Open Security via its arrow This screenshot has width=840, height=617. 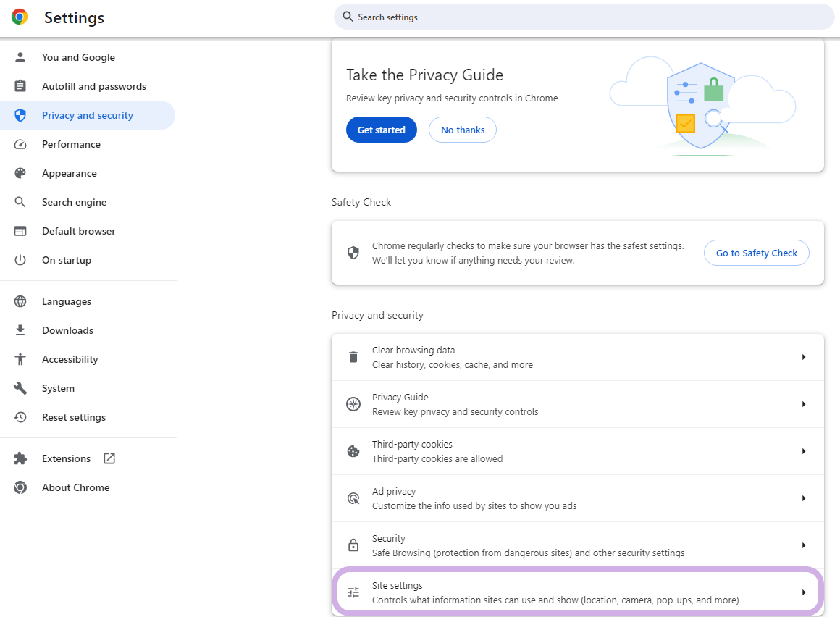click(x=804, y=545)
